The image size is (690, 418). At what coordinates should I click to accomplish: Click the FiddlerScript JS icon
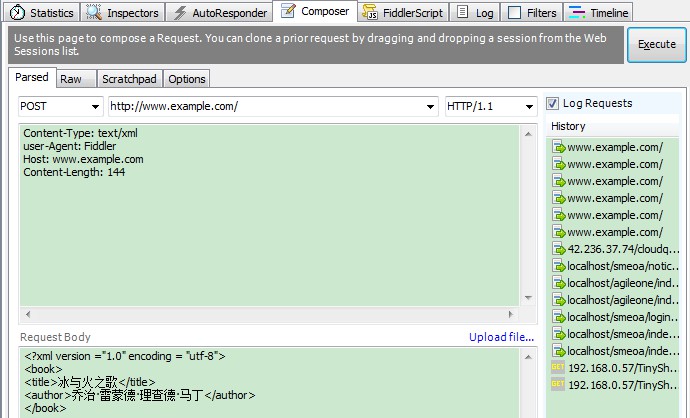(370, 12)
